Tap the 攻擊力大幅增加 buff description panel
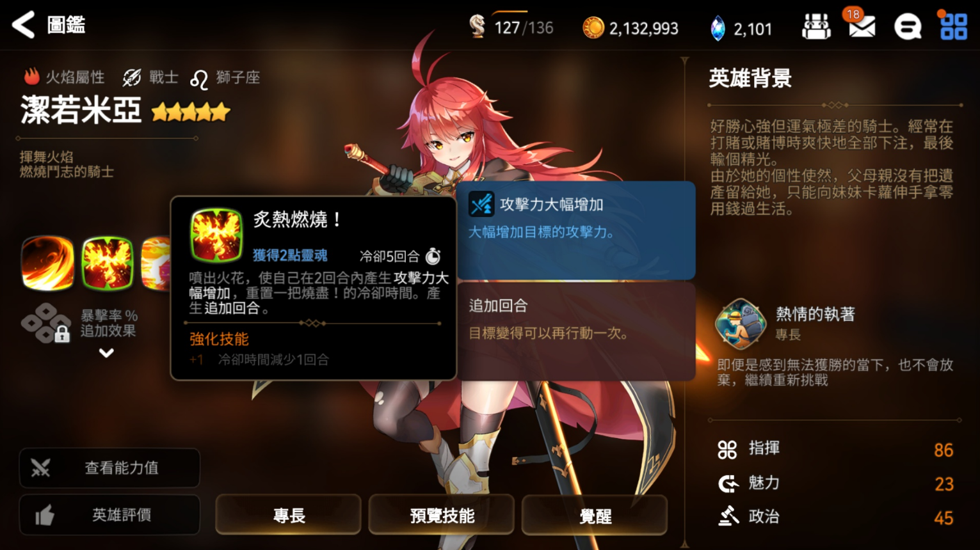 pos(576,230)
